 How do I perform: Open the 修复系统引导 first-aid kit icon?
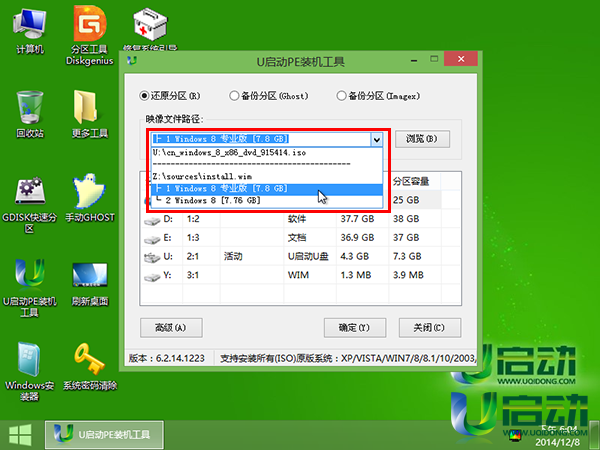150,29
